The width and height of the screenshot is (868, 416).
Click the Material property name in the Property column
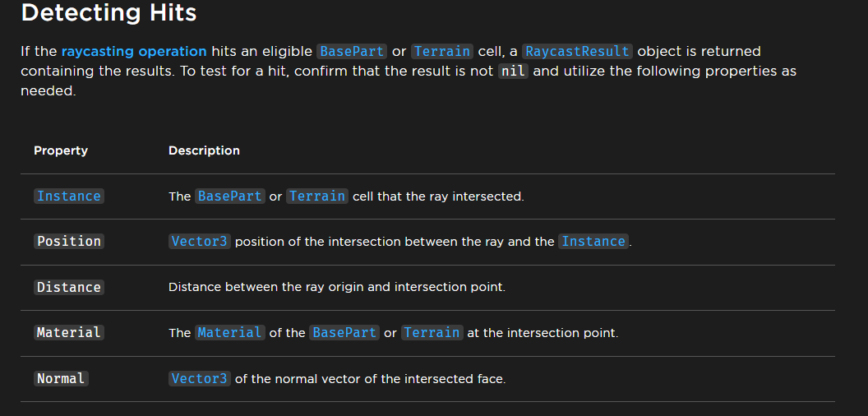tap(69, 333)
